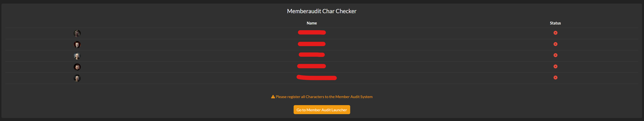
Task: Click the warning triangle icon in the register message
Action: [x=273, y=96]
